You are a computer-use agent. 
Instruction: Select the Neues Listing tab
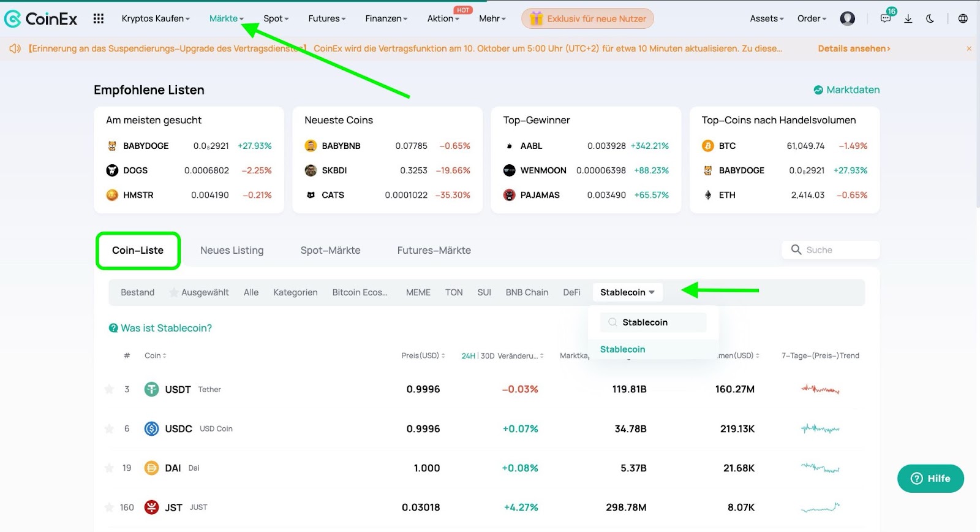click(232, 250)
